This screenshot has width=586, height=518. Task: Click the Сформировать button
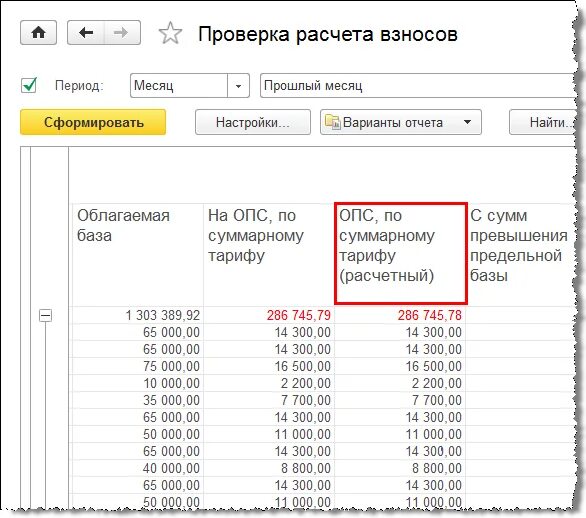[93, 122]
